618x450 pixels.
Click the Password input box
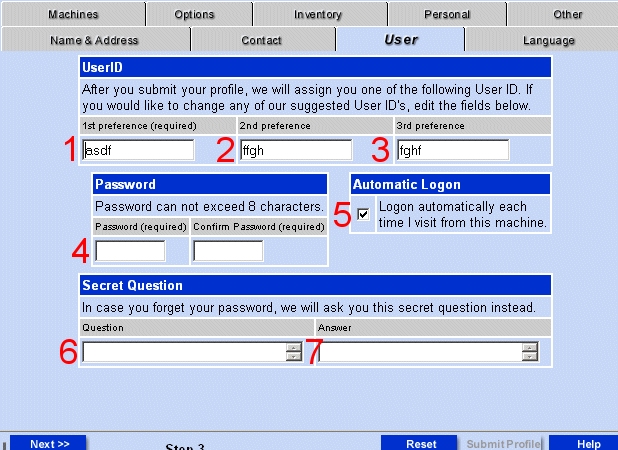(x=130, y=251)
